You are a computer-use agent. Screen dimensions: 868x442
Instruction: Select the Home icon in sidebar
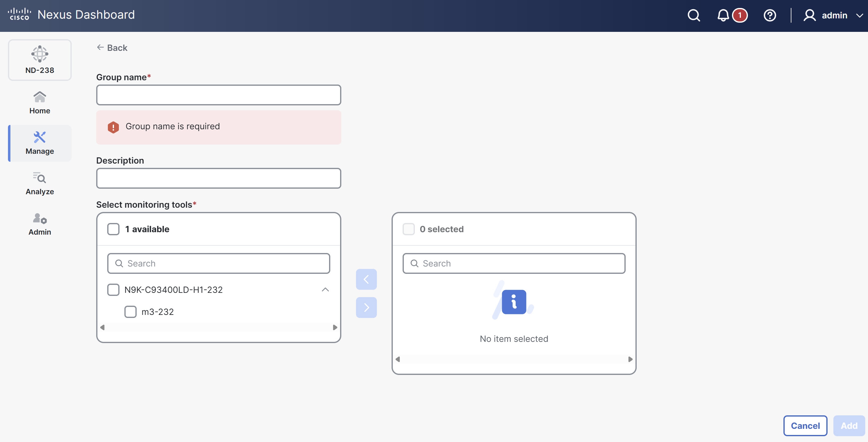click(40, 97)
